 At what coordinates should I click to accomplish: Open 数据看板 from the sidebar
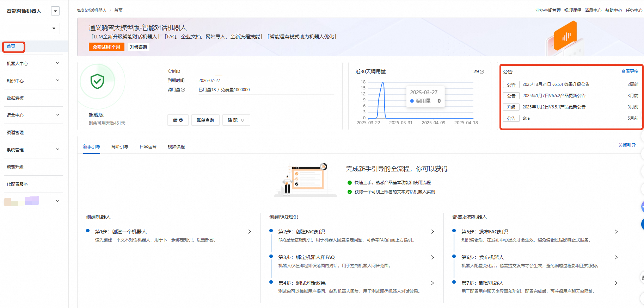tap(15, 98)
